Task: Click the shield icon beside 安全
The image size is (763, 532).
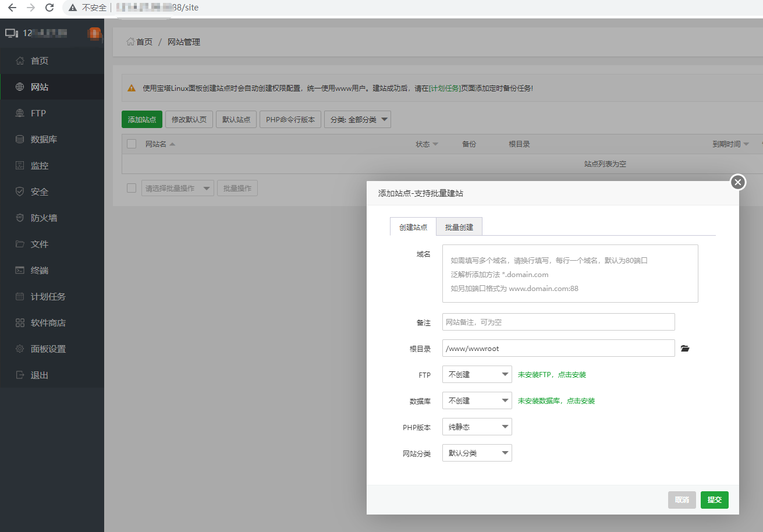Action: pyautogui.click(x=20, y=191)
